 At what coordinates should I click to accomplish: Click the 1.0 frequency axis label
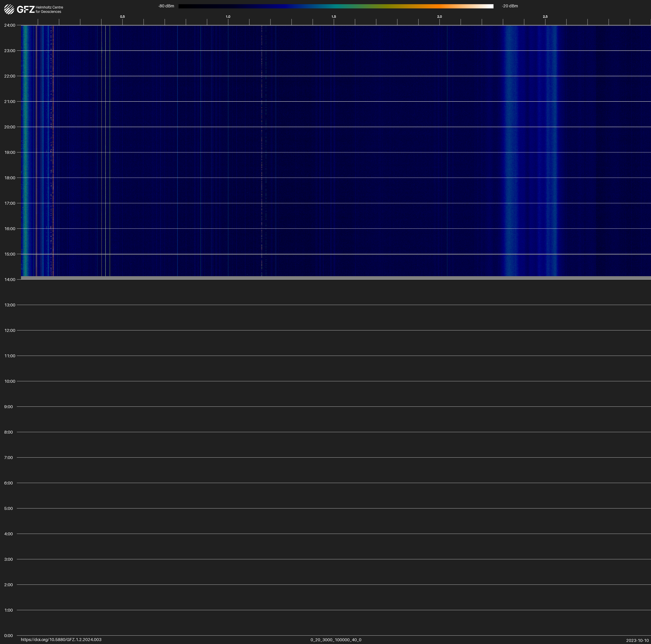click(228, 17)
